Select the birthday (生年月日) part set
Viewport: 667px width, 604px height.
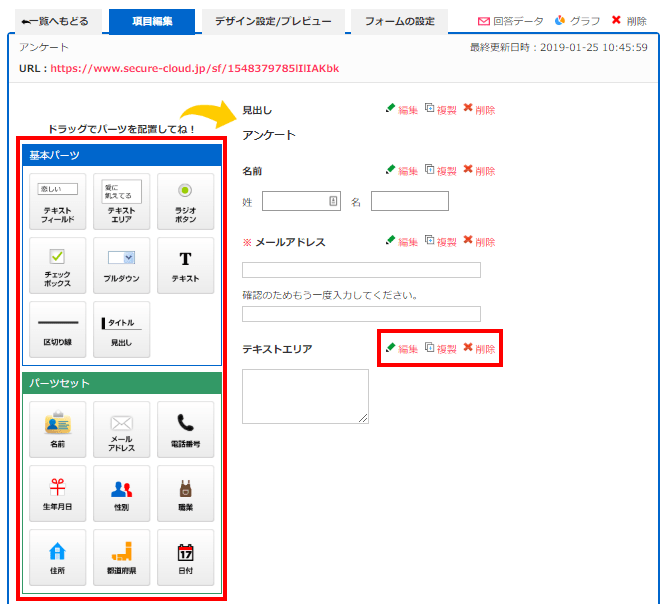tap(58, 493)
